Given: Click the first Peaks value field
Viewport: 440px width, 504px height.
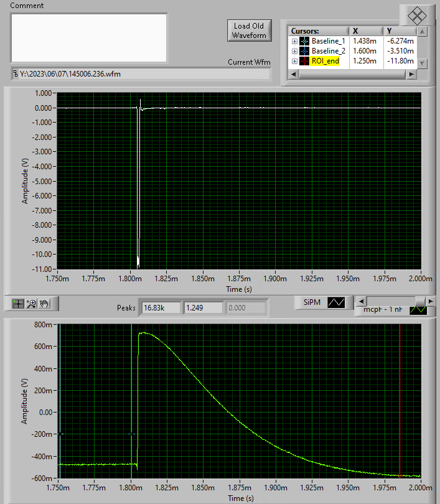Looking at the screenshot, I should 161,308.
